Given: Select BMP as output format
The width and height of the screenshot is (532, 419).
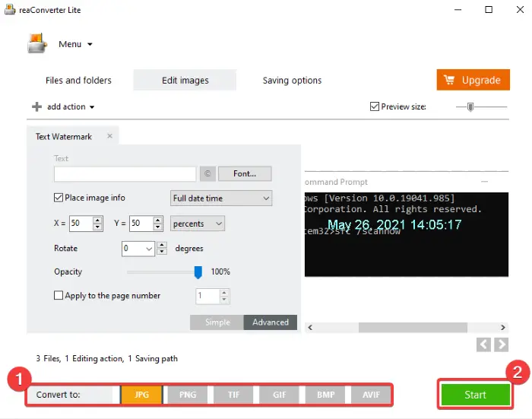Looking at the screenshot, I should [x=326, y=395].
